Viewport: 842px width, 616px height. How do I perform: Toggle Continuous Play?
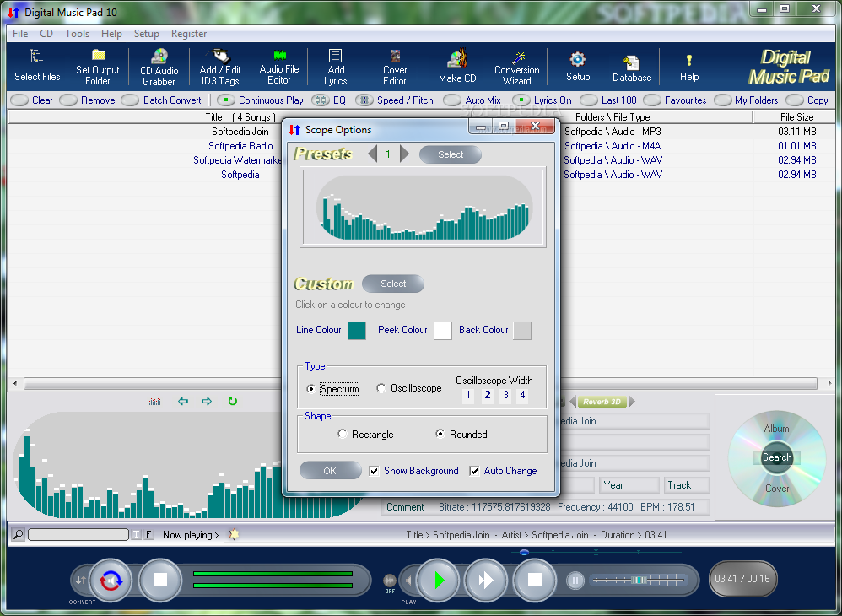coord(261,100)
